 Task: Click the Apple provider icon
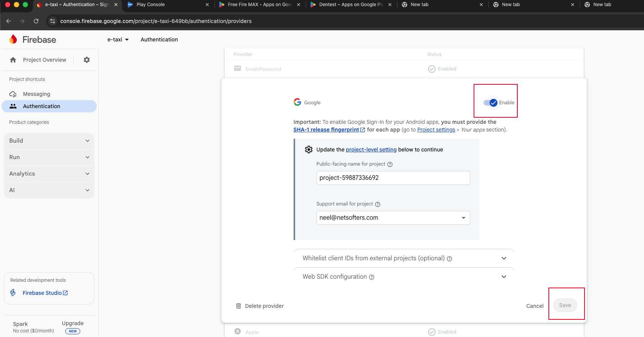click(x=238, y=331)
